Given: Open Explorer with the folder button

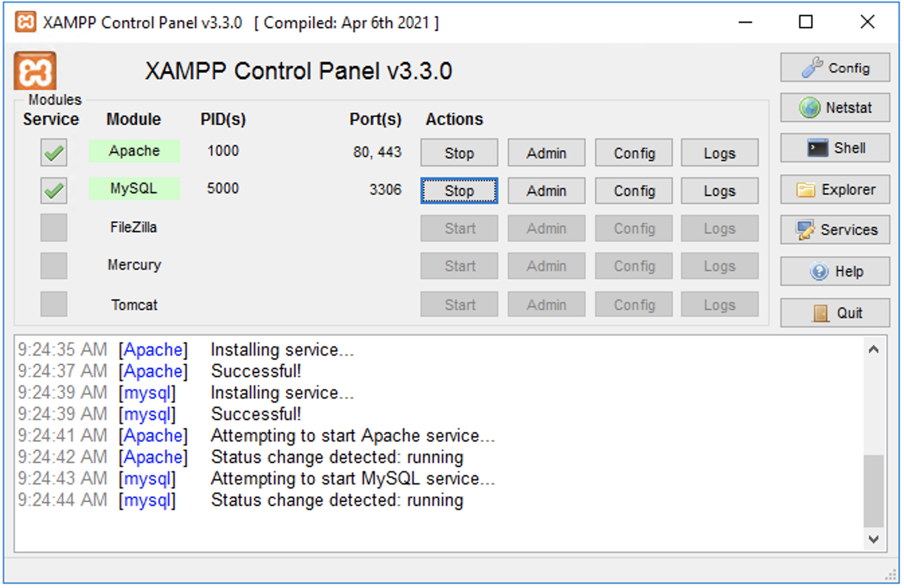Looking at the screenshot, I should pyautogui.click(x=835, y=189).
